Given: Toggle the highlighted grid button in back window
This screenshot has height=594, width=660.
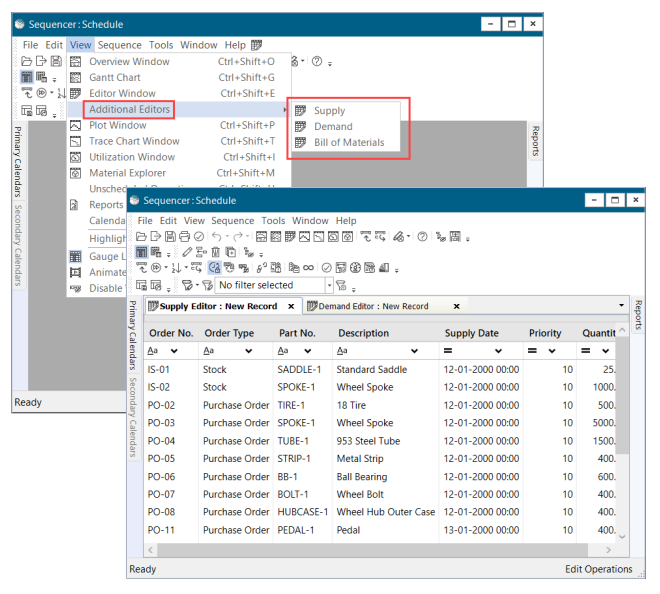Looking at the screenshot, I should (27, 77).
